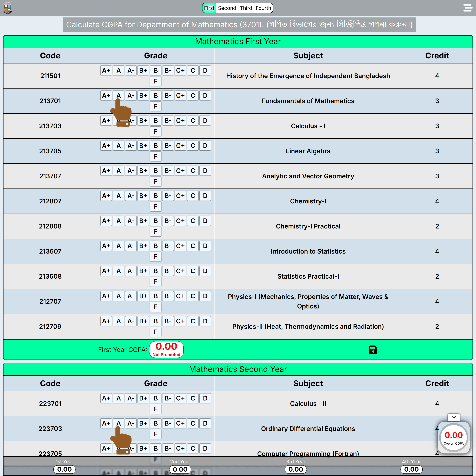The width and height of the screenshot is (476, 476).
Task: Select grade B- for Chemistry-I
Action: [x=168, y=196]
